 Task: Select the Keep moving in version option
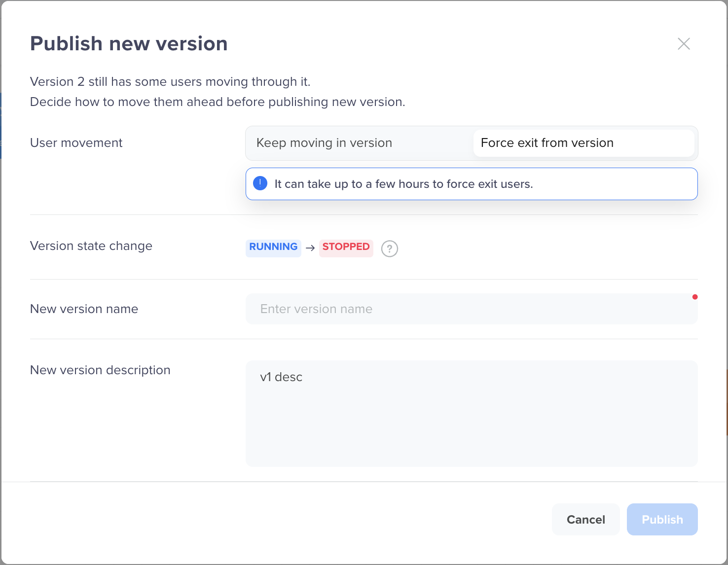(x=324, y=142)
